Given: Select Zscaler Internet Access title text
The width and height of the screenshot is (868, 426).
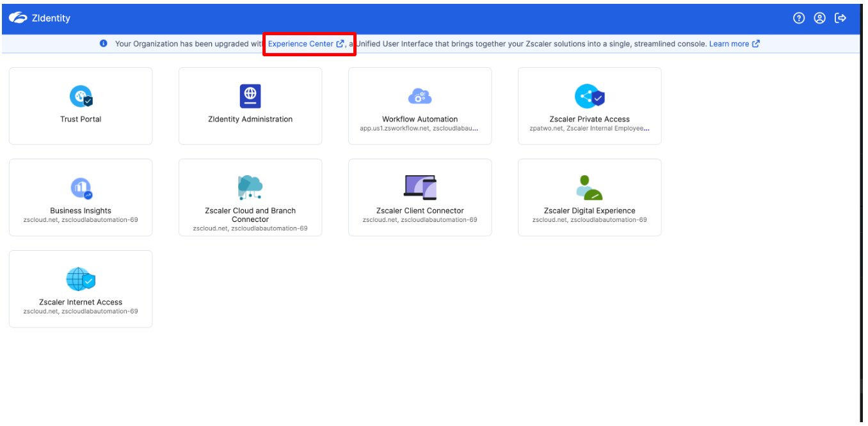Looking at the screenshot, I should click(81, 302).
